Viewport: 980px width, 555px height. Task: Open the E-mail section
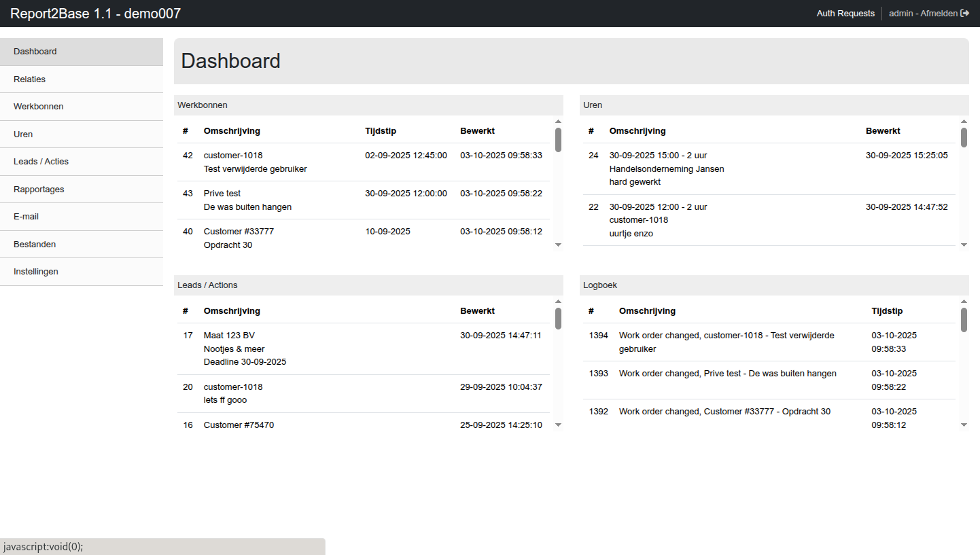(26, 217)
